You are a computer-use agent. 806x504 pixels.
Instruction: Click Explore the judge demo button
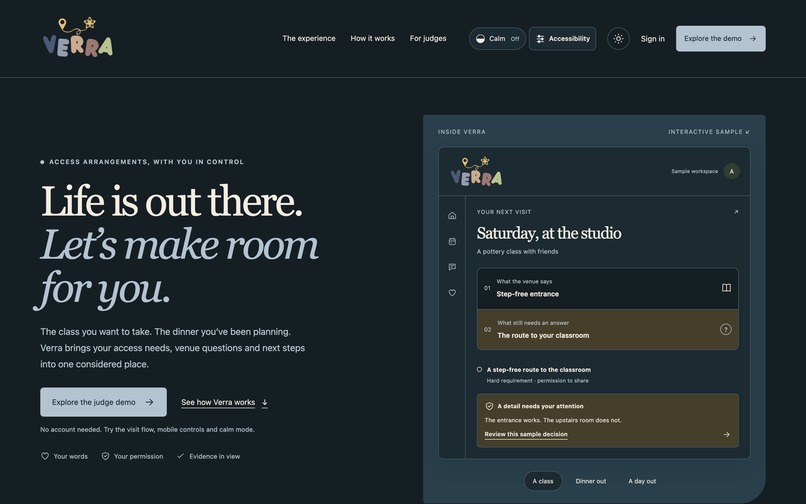click(103, 402)
